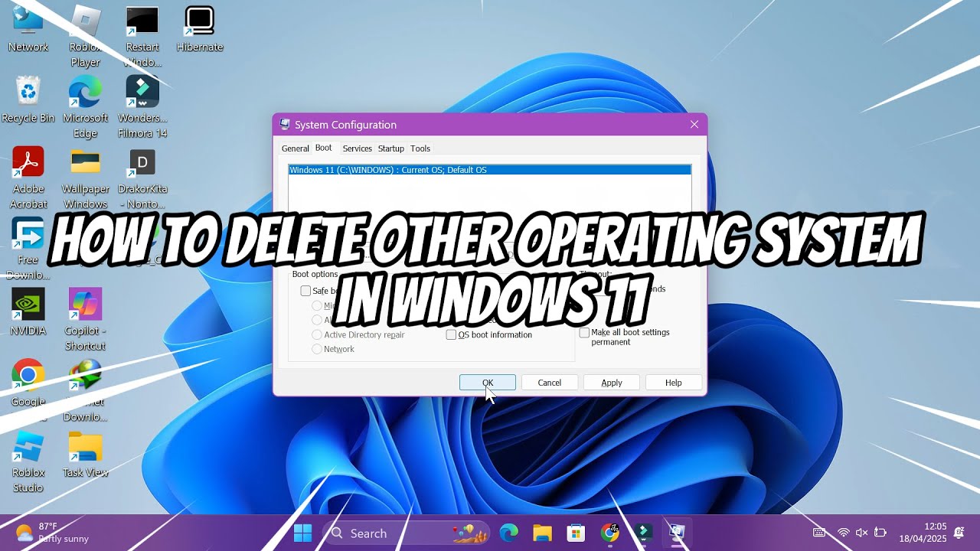
Task: Open the Copilot - Shortcut desktop icon
Action: pyautogui.click(x=85, y=321)
